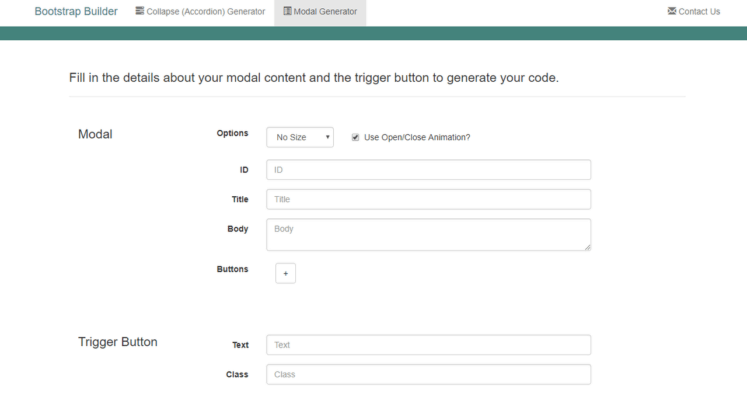The width and height of the screenshot is (747, 396).
Task: Go to Bootstrap Builder home link
Action: (x=76, y=11)
